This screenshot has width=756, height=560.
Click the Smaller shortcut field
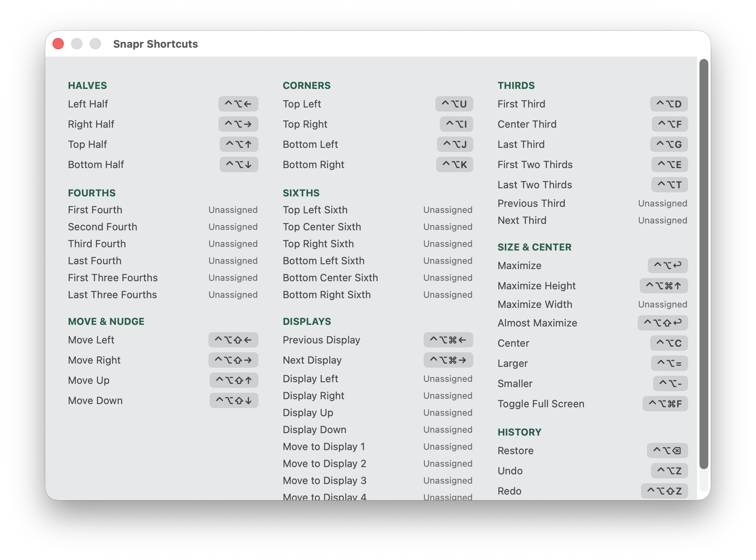tap(670, 383)
